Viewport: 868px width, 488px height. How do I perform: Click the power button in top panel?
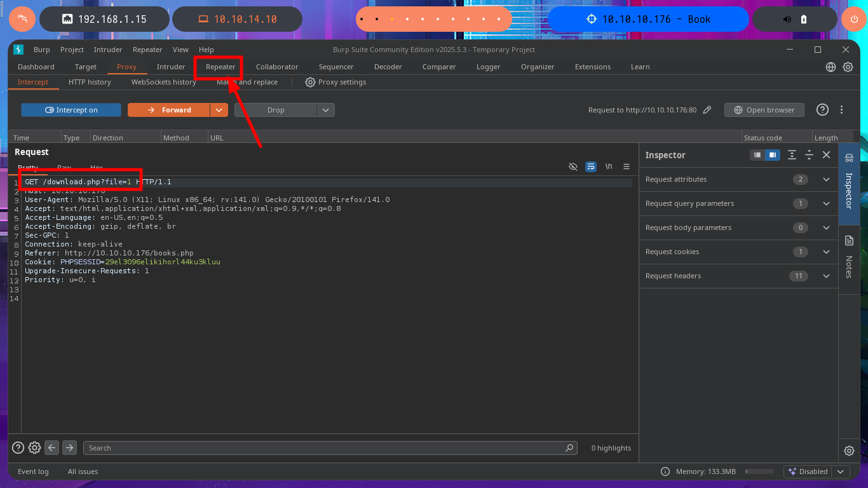pyautogui.click(x=853, y=19)
